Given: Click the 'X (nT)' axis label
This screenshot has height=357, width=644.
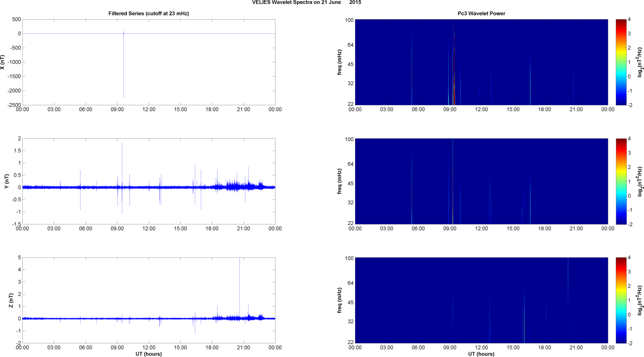Looking at the screenshot, I should (x=3, y=62).
